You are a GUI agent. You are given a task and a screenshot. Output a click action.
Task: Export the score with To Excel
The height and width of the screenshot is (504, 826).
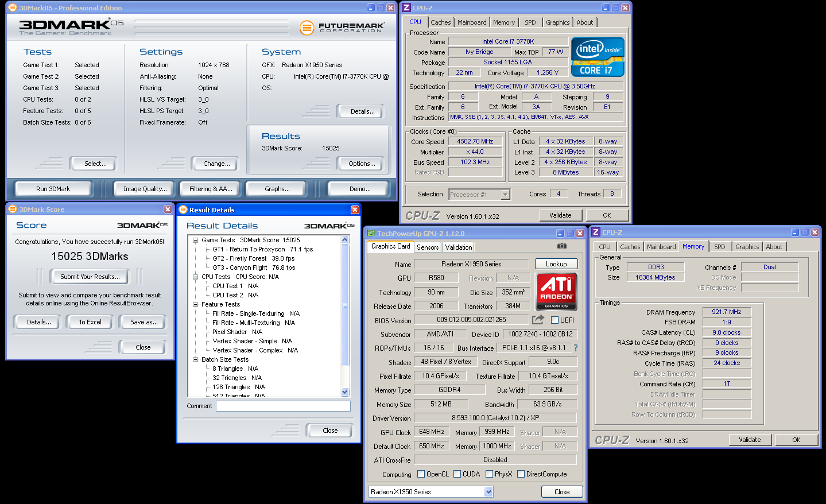tap(90, 322)
